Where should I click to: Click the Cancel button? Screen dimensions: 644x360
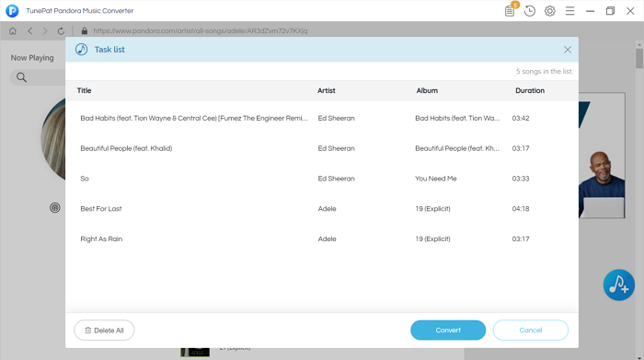pos(531,330)
